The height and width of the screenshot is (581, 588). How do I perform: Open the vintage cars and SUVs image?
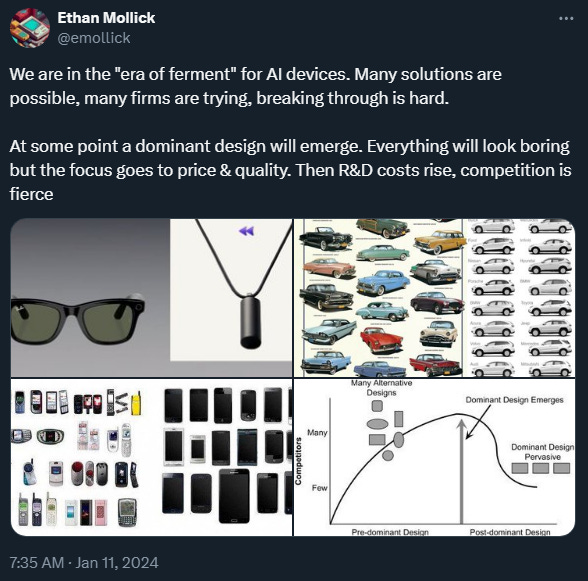[x=434, y=298]
